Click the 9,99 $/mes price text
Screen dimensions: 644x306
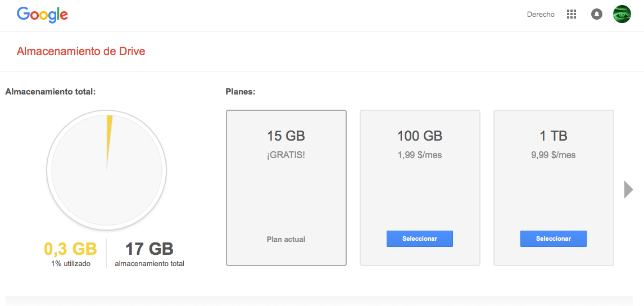pos(554,155)
